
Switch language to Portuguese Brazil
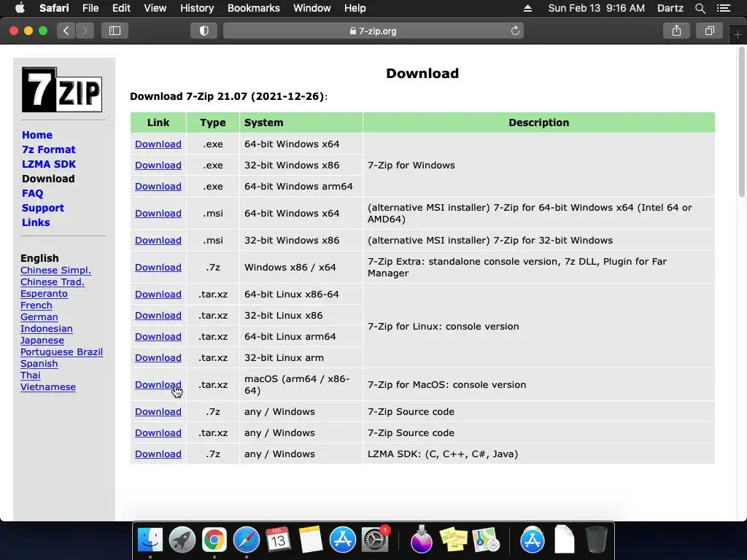(61, 352)
